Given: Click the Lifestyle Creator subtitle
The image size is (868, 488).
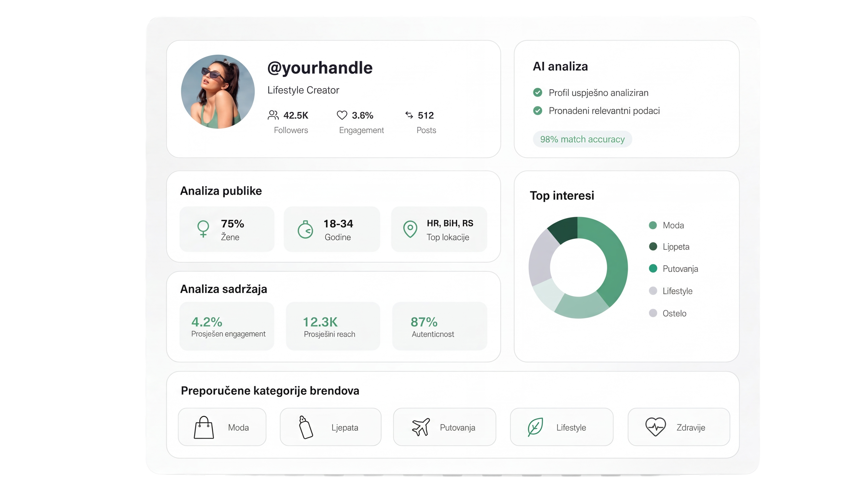Looking at the screenshot, I should point(303,90).
